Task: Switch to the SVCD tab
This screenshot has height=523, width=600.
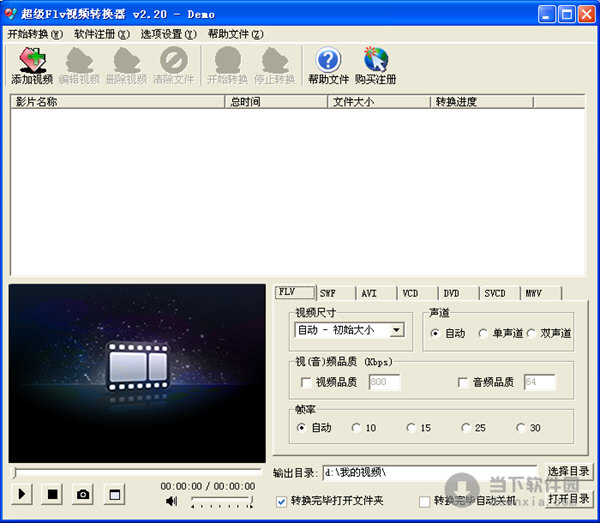Action: (500, 293)
